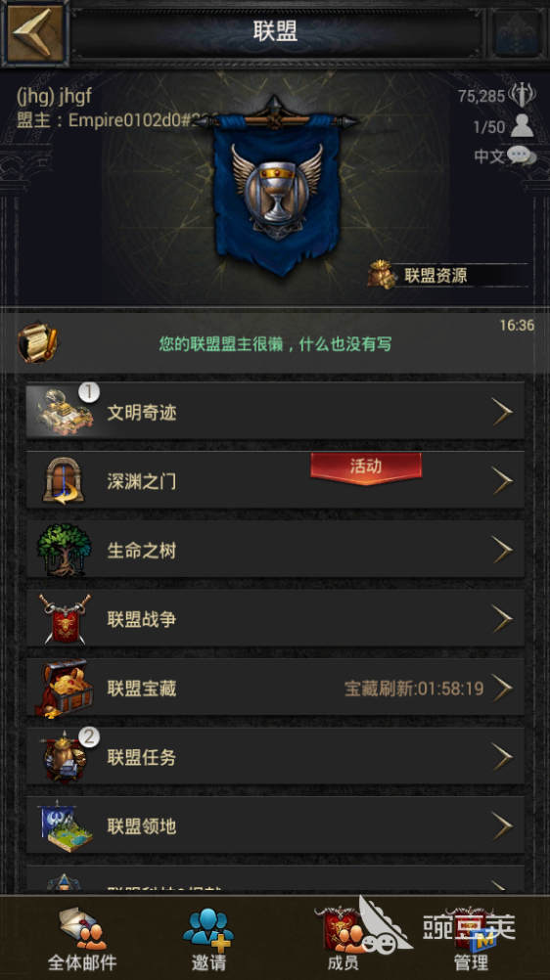Screen dimensions: 550x980
Task: Tap the alliance power swords icon
Action: pos(524,95)
